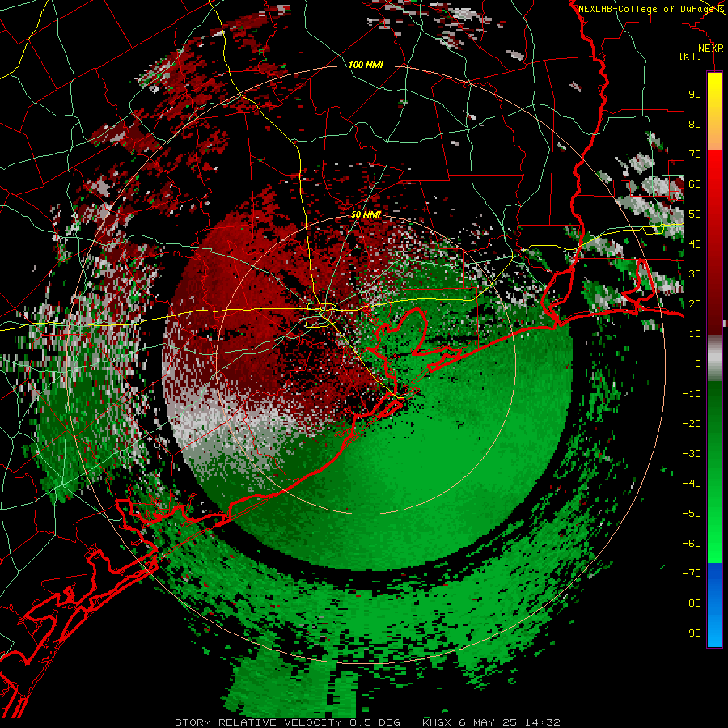Click the 50 NMI range ring label

point(366,214)
